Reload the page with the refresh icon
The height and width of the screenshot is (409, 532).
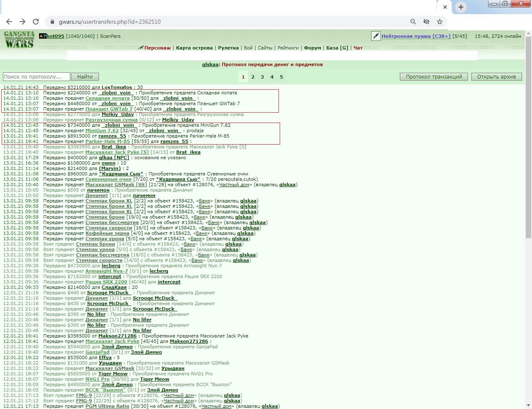(x=36, y=22)
